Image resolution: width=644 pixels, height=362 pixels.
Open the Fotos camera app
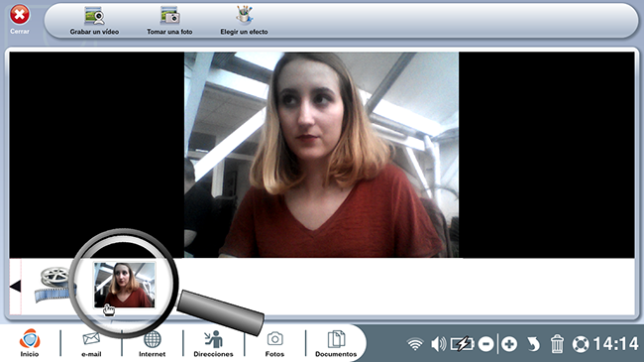pyautogui.click(x=274, y=344)
